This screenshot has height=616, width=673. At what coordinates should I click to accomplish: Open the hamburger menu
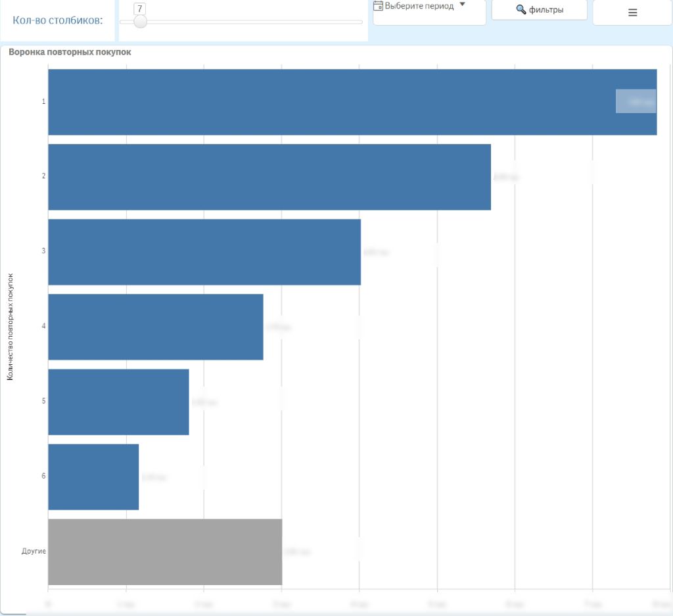click(632, 12)
